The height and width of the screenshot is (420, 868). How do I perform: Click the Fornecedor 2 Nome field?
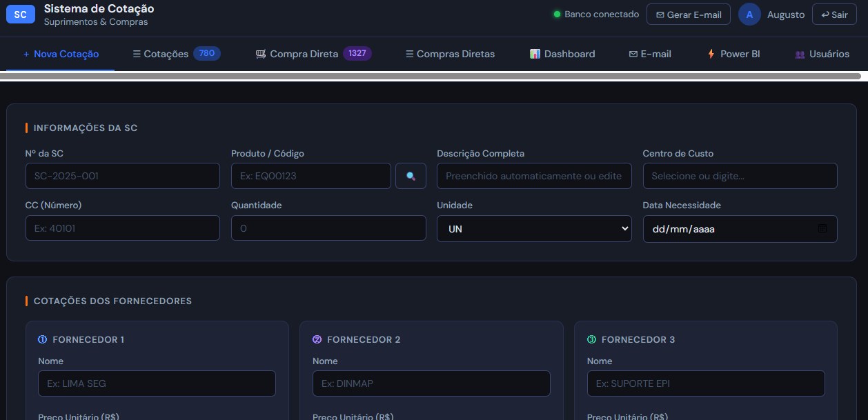click(x=431, y=383)
